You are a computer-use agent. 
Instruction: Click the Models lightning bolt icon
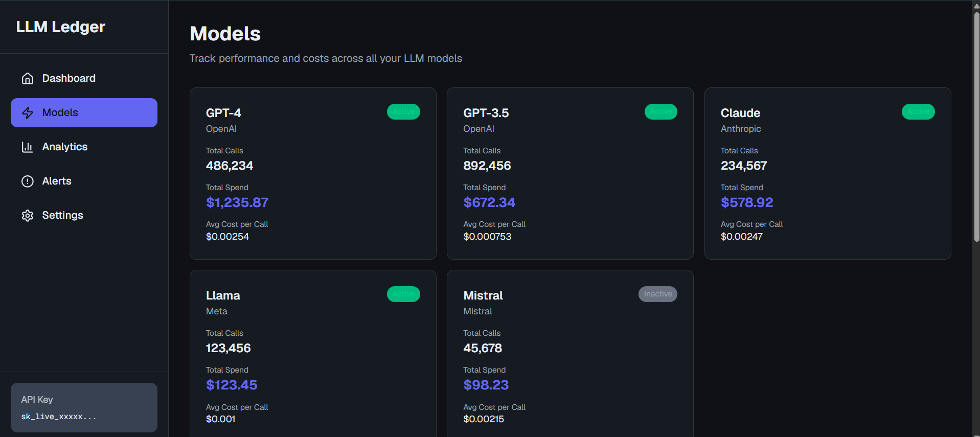28,112
